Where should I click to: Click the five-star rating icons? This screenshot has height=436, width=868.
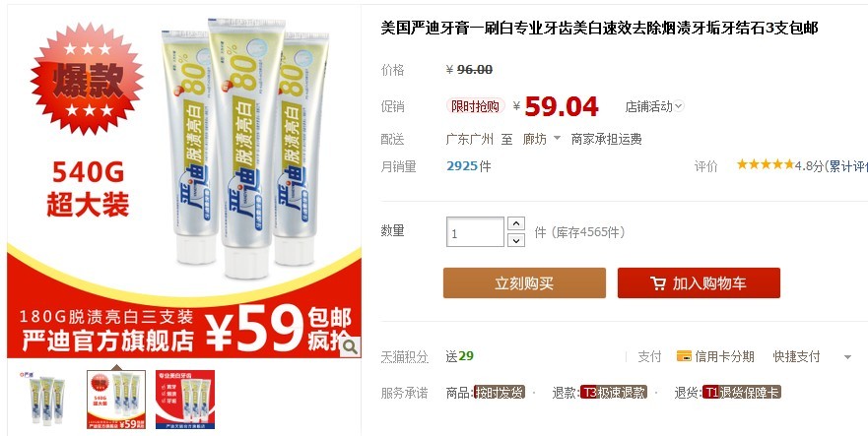pyautogui.click(x=765, y=164)
